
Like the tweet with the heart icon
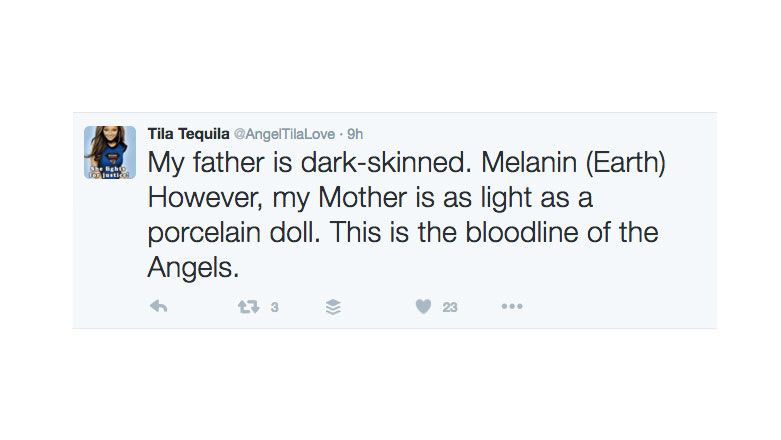point(423,307)
